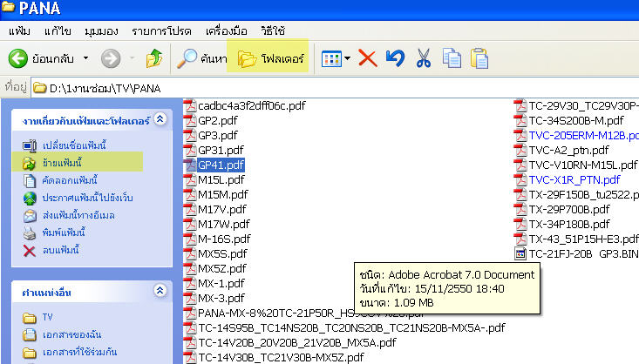Select file M17V.pdf
Viewport: 639px width, 364px height.
(x=222, y=209)
